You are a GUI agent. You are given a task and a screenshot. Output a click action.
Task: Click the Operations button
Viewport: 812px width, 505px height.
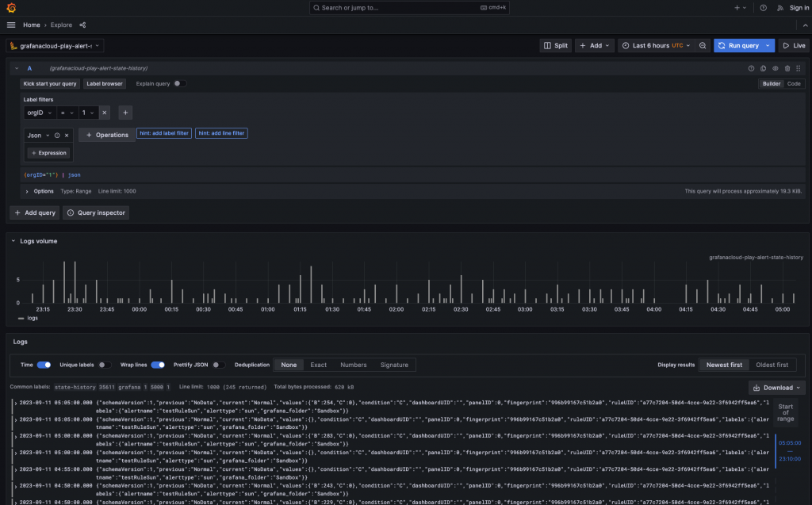pyautogui.click(x=107, y=135)
